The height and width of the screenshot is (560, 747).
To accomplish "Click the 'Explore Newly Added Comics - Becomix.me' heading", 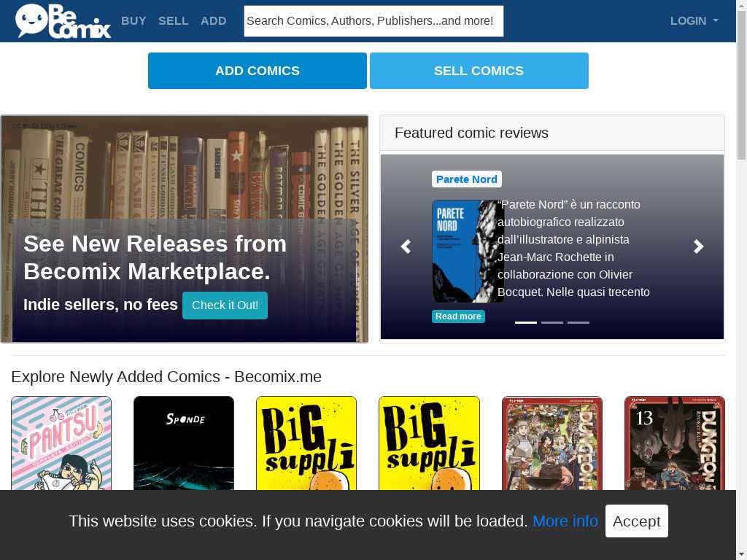I will coord(166,377).
